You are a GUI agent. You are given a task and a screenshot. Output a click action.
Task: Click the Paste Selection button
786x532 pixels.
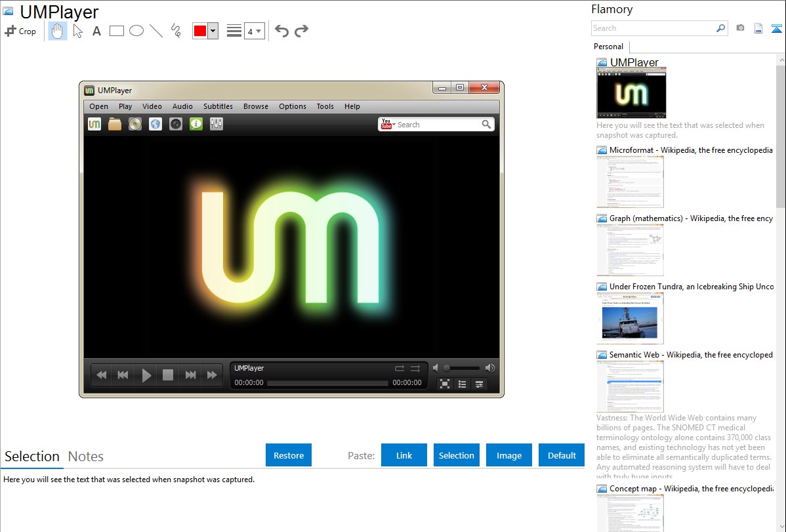pyautogui.click(x=457, y=455)
